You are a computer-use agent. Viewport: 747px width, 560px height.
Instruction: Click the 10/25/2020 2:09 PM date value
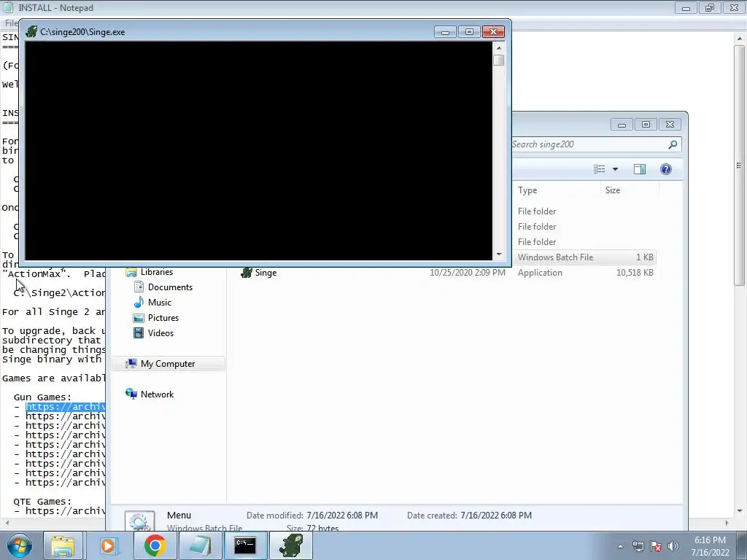click(x=468, y=273)
